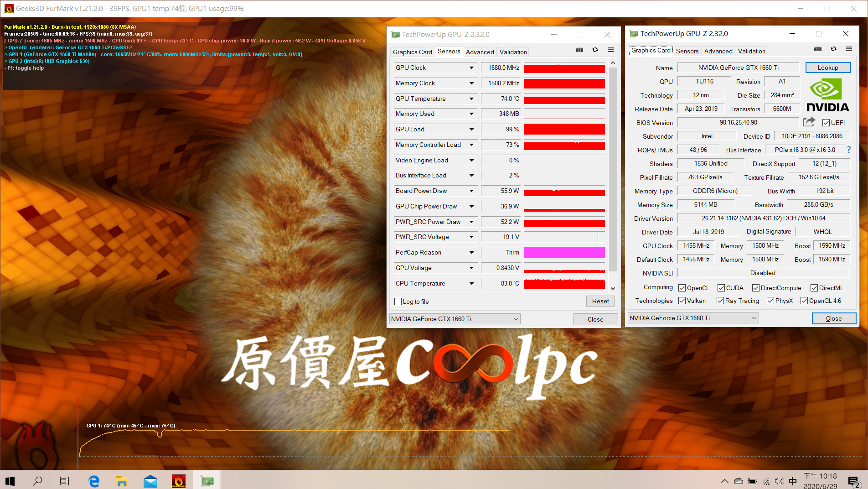Open the hamburger menu in the Graphics Card GPU-Z window

849,49
